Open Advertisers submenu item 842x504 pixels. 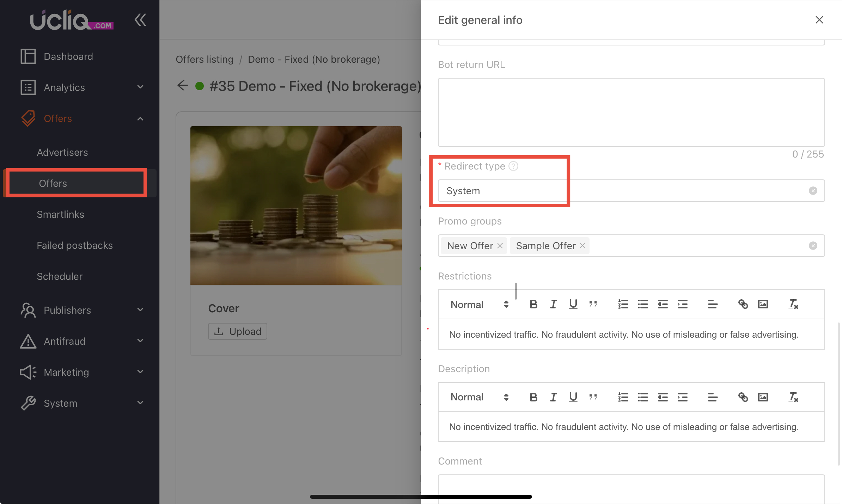click(62, 152)
